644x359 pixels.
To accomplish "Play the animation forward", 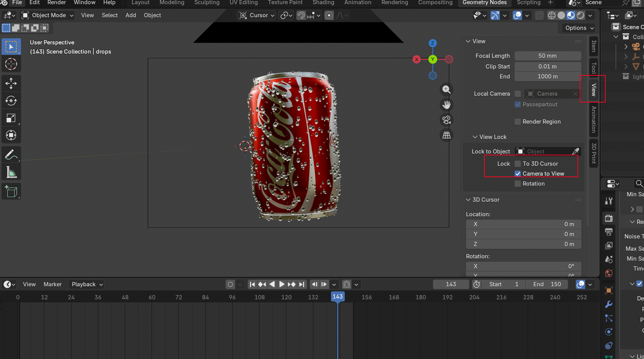I will point(282,284).
